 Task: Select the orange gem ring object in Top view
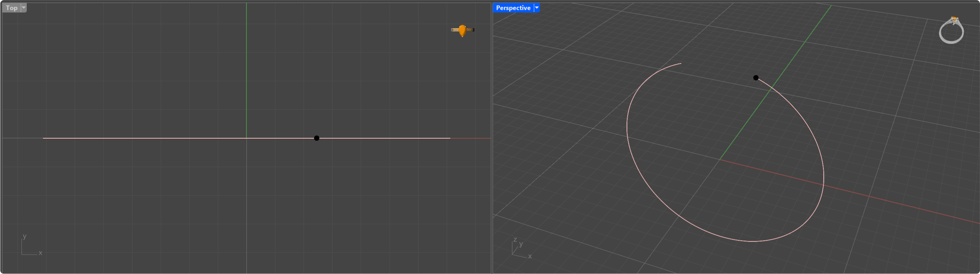pyautogui.click(x=463, y=30)
